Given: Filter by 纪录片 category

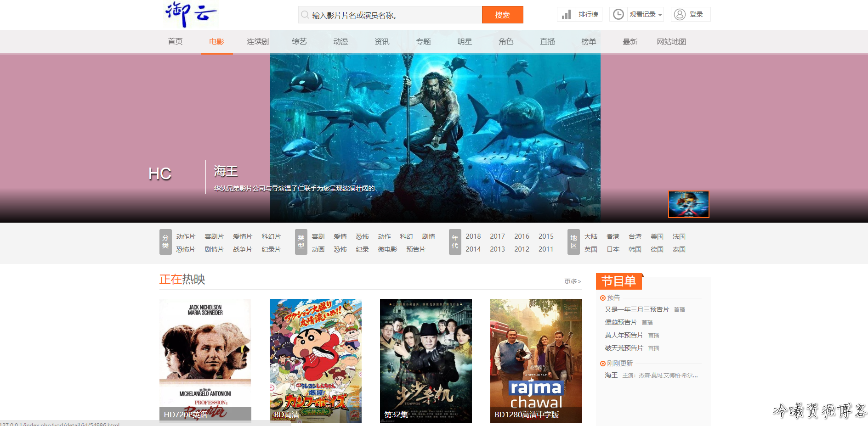Looking at the screenshot, I should [x=271, y=249].
